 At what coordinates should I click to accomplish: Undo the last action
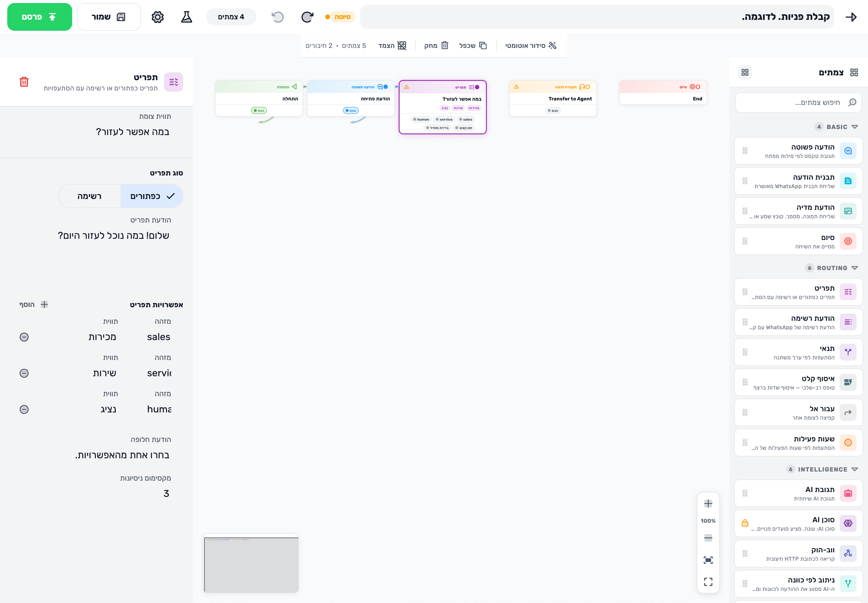[x=278, y=17]
